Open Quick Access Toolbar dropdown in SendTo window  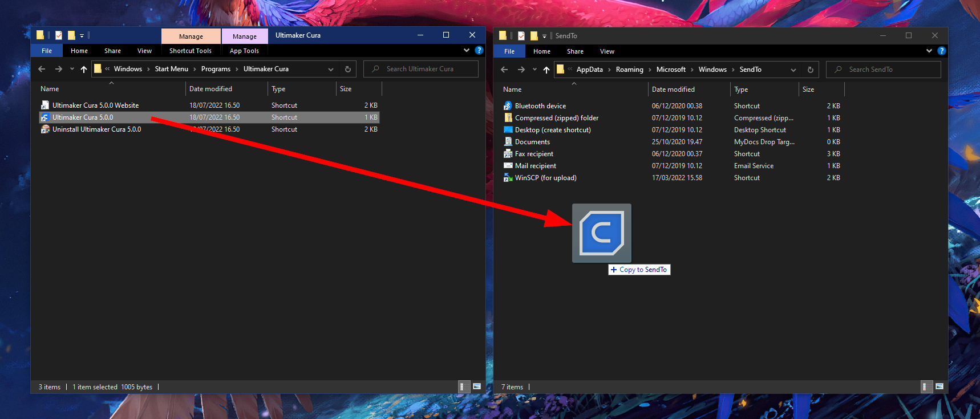[x=544, y=36]
